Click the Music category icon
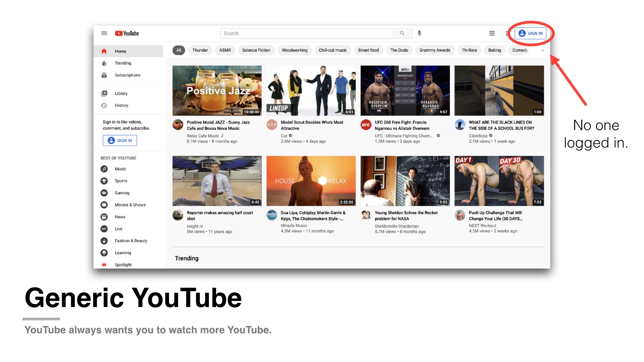This screenshot has width=644, height=362. tap(104, 169)
